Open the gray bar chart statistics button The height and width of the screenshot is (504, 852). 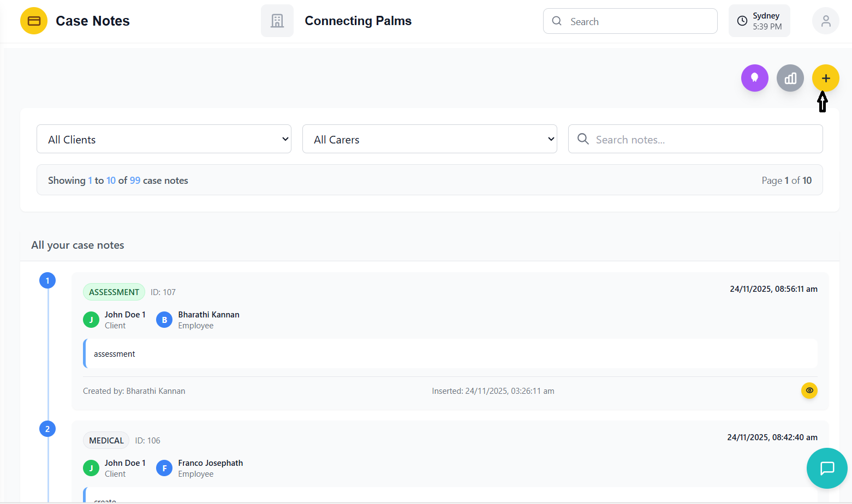click(x=790, y=78)
